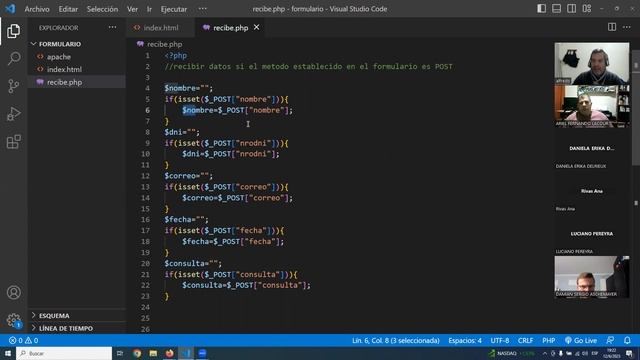This screenshot has width=640, height=360.
Task: Toggle bottom panel layout icon
Action: tap(556, 9)
